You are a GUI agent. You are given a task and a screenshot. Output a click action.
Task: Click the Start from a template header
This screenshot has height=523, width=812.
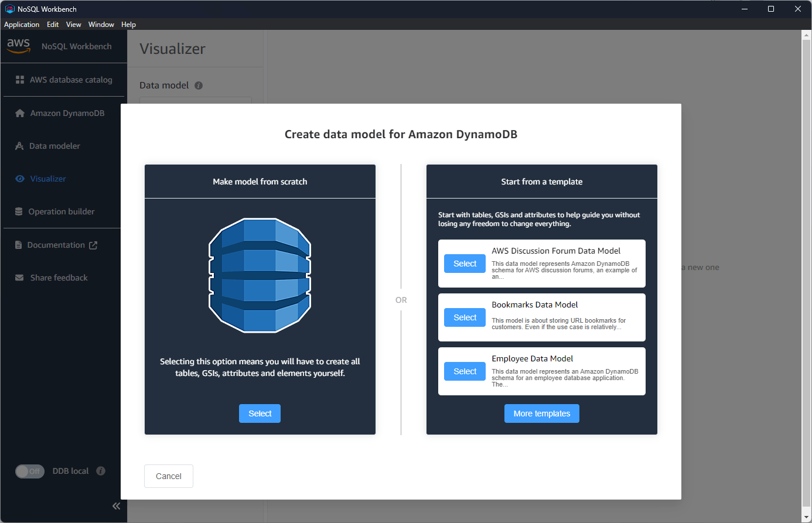(x=542, y=182)
